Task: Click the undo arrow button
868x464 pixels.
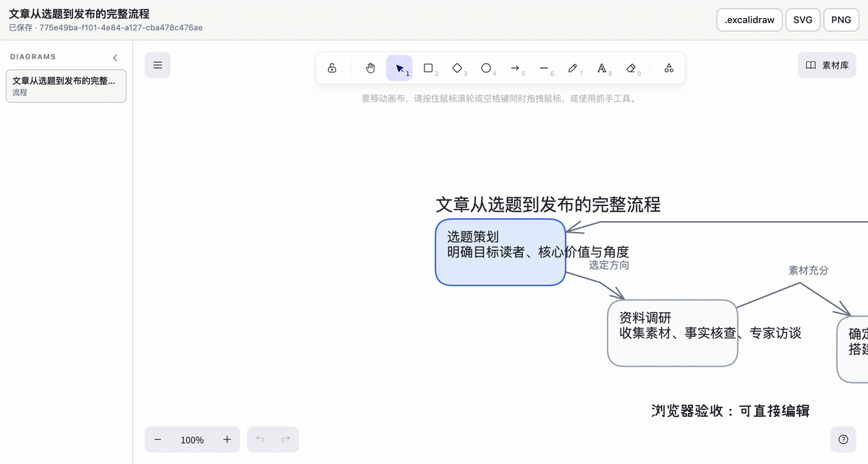Action: (x=260, y=439)
